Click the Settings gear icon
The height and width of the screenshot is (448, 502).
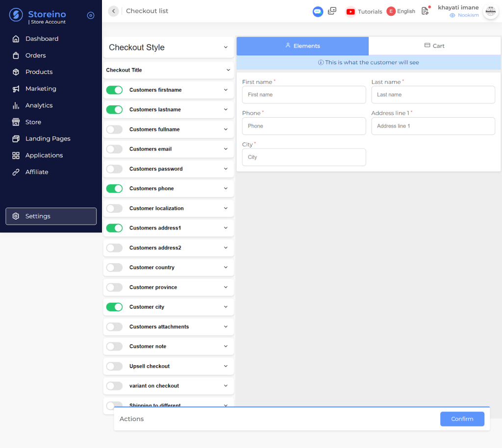tap(16, 216)
